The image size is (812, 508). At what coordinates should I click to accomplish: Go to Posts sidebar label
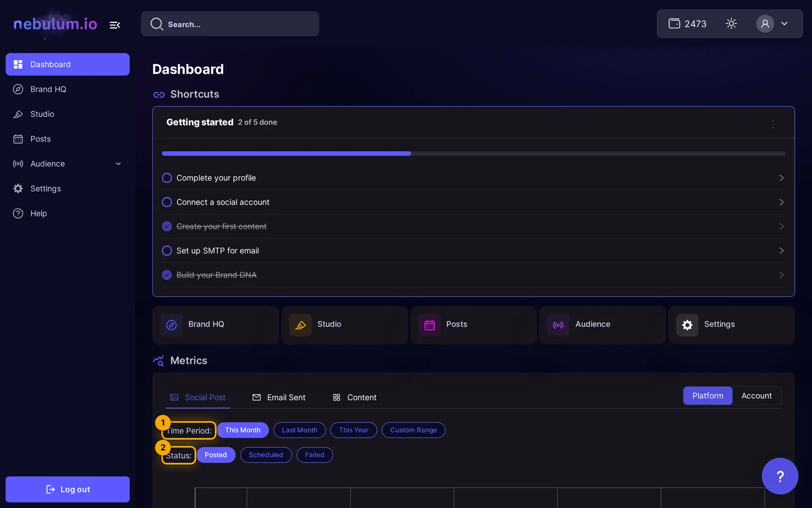click(x=41, y=139)
